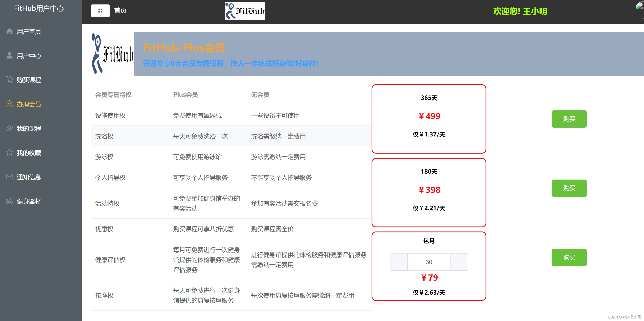Screen dimensions: 644x321
Task: Buy the 365天 membership plan
Action: click(569, 119)
